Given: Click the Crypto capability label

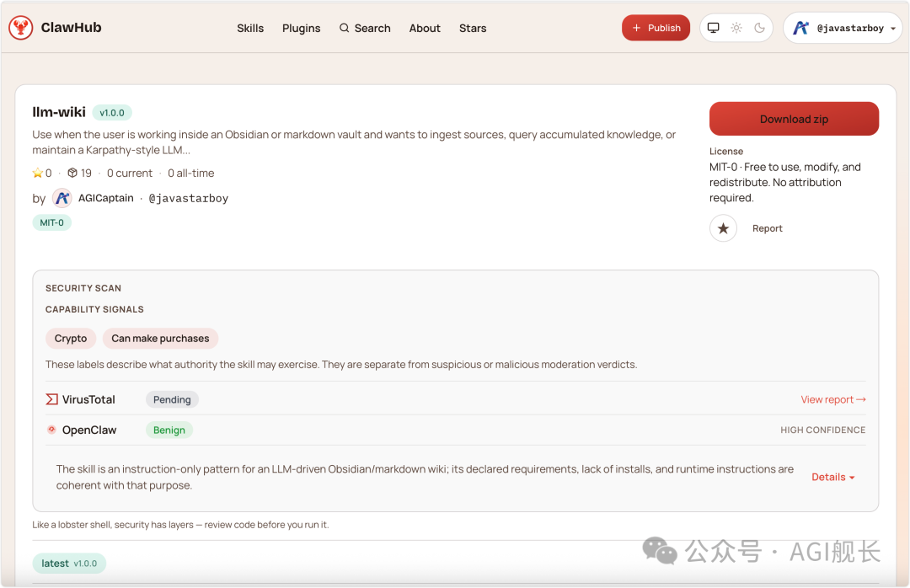Looking at the screenshot, I should (x=71, y=339).
